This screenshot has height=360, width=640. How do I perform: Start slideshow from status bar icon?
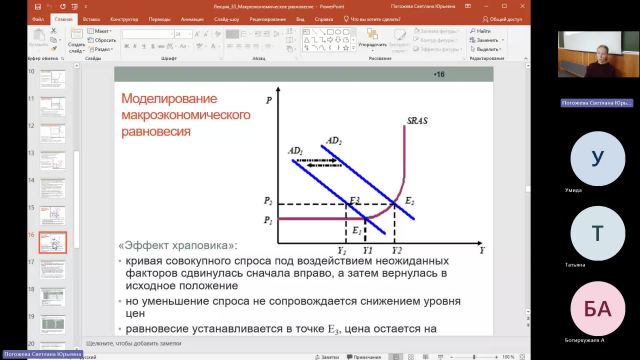click(x=440, y=357)
